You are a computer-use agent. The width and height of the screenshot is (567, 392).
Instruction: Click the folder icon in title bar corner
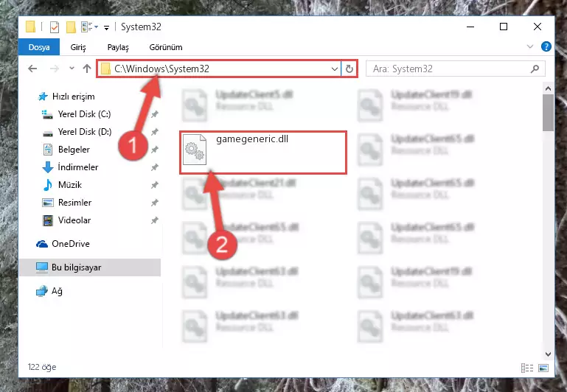click(31, 27)
